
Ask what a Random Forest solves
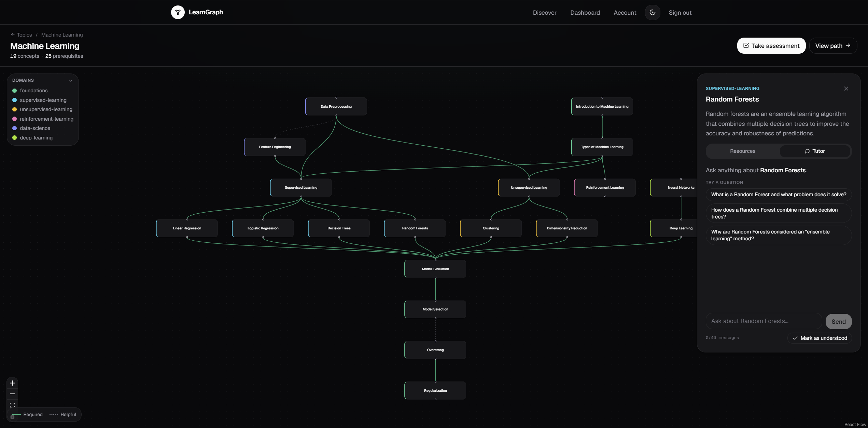[779, 195]
